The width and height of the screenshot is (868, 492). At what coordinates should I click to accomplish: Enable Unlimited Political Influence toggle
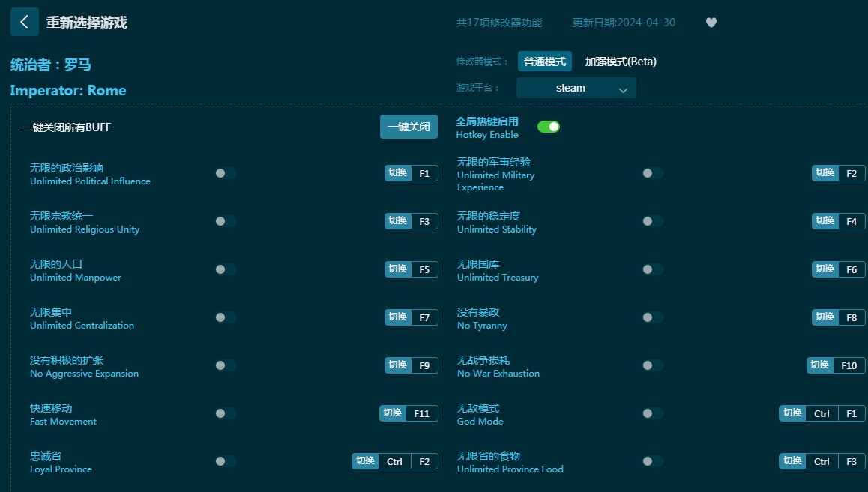pos(226,173)
